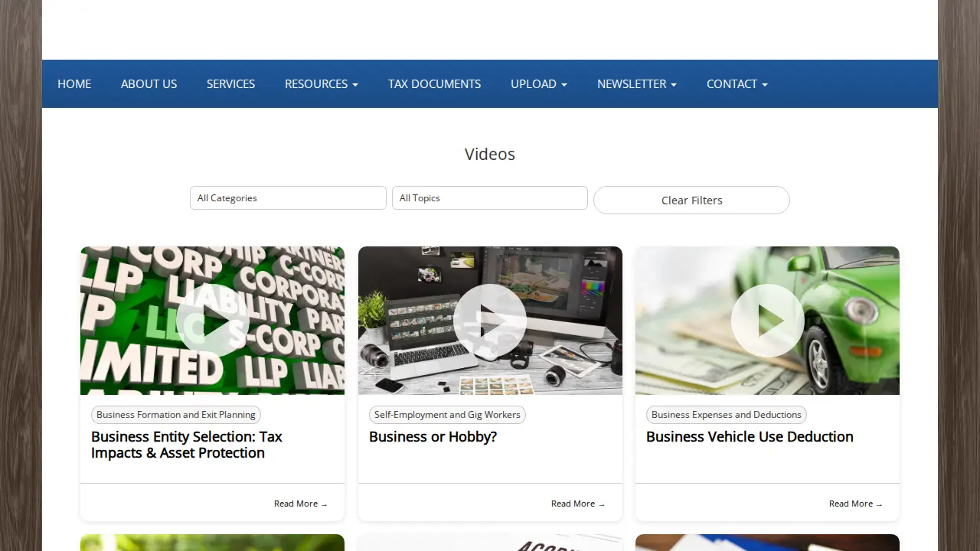
Task: Select the Self-Employment and Gig Workers tag
Action: click(447, 415)
